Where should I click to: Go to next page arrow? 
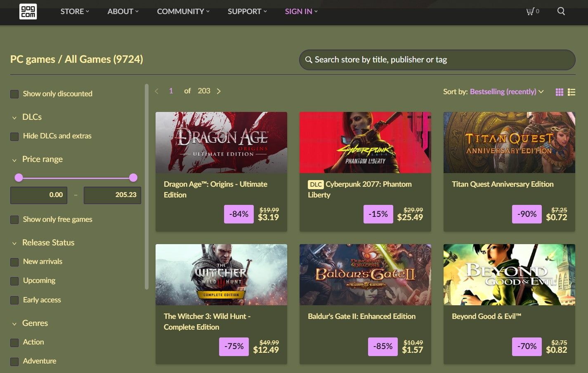219,91
